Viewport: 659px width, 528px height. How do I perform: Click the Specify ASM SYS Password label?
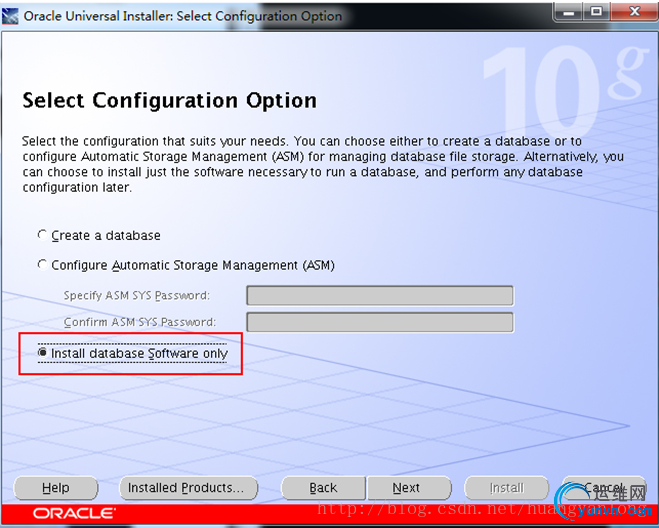(137, 296)
